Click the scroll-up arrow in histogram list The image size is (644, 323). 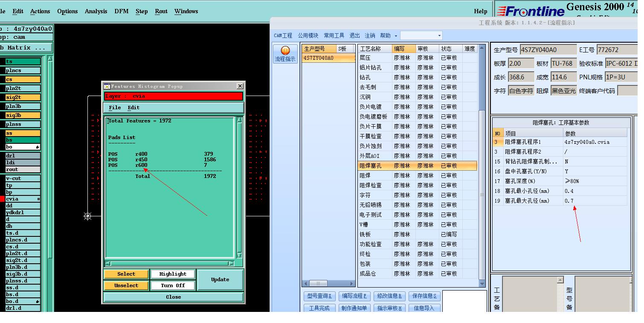(240, 120)
